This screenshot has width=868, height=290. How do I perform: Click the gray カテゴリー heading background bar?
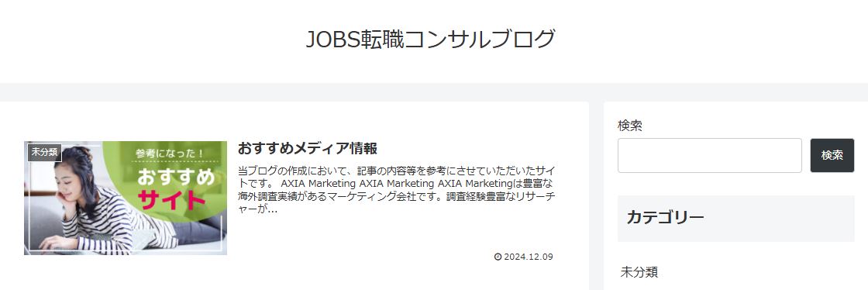coord(735,219)
